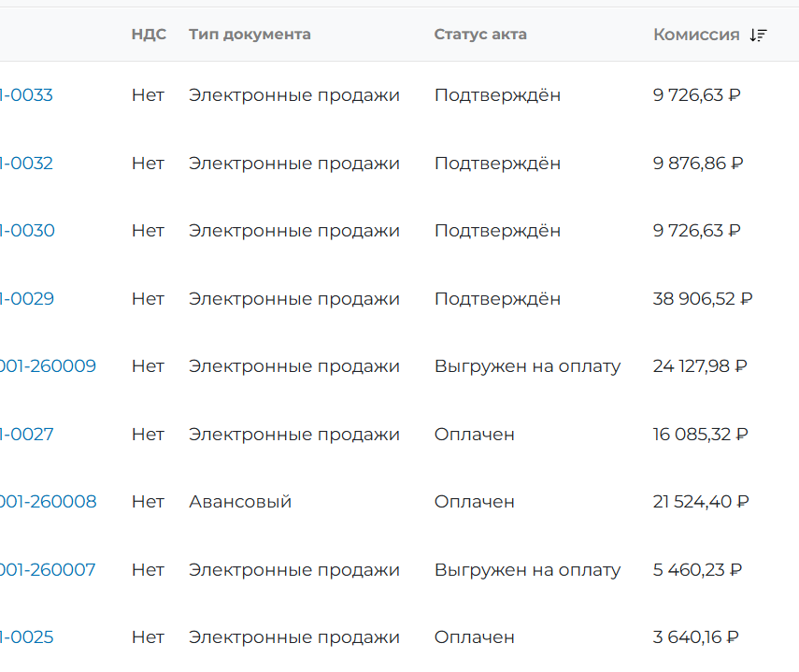The width and height of the screenshot is (799, 672).
Task: Open the act link ending in -0029
Action: (26, 299)
